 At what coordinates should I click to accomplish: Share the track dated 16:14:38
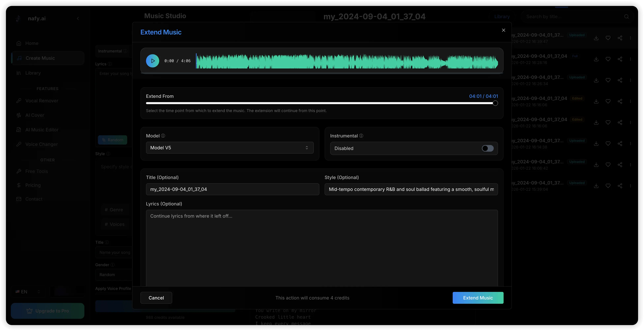coord(620,143)
